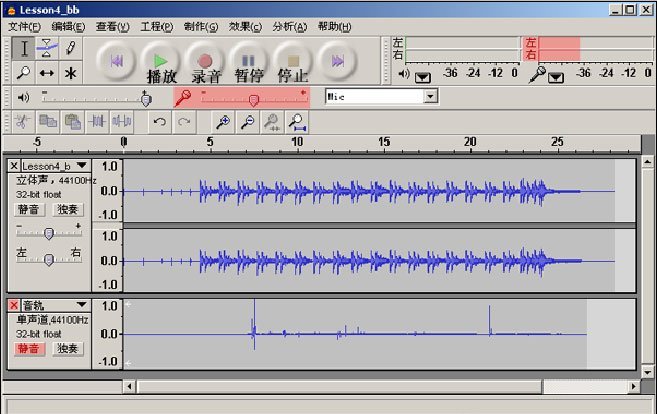The image size is (657, 414).
Task: Select the Envelope tool
Action: coord(47,49)
